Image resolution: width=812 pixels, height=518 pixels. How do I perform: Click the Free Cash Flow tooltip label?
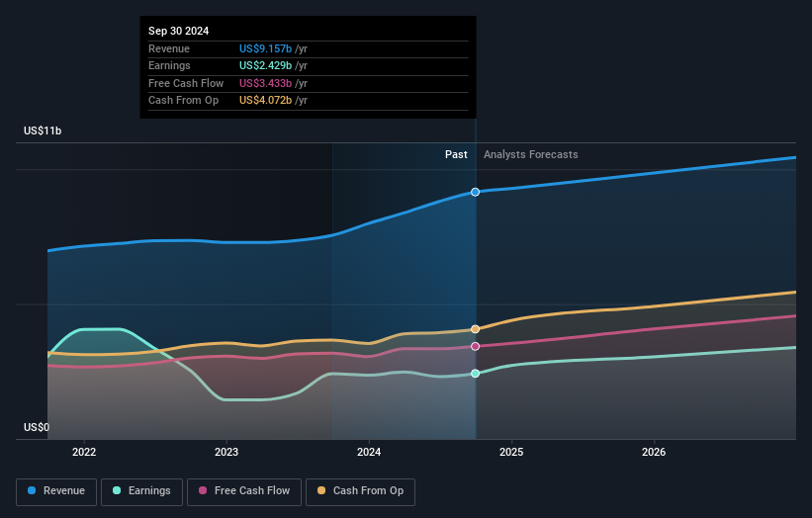186,83
